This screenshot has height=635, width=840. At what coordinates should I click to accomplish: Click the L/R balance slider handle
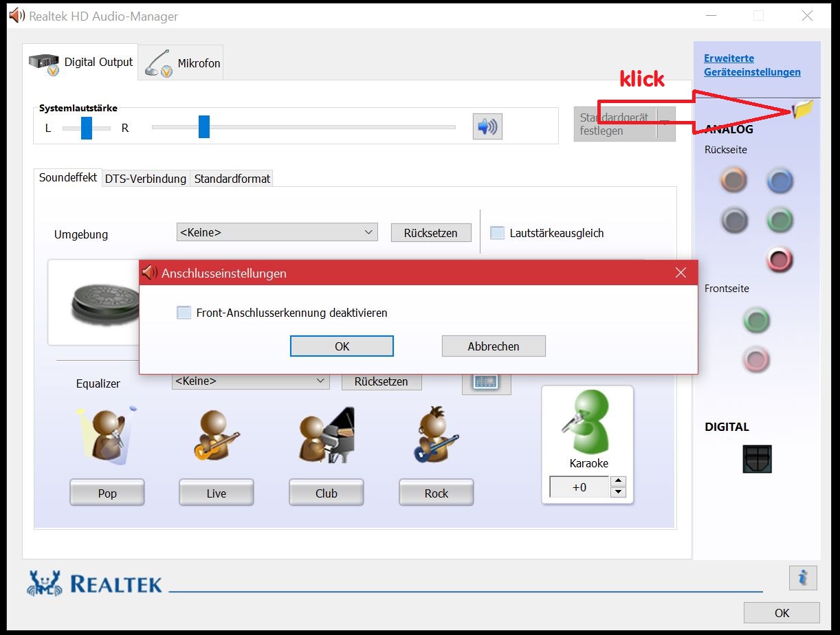coord(87,128)
